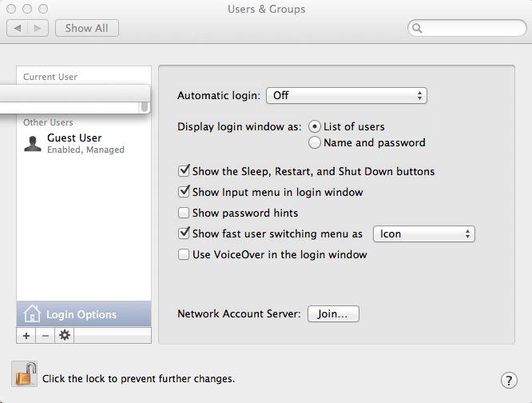
Task: Go back with the left arrow button
Action: [17, 28]
